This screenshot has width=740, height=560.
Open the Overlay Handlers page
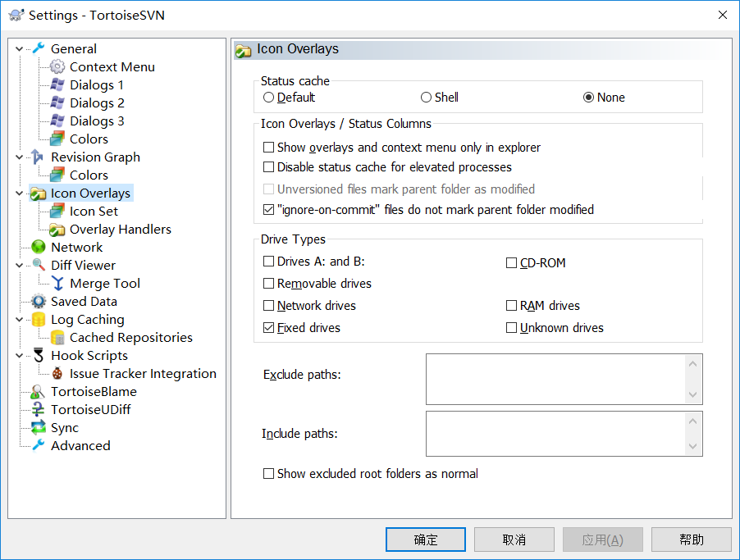[121, 230]
